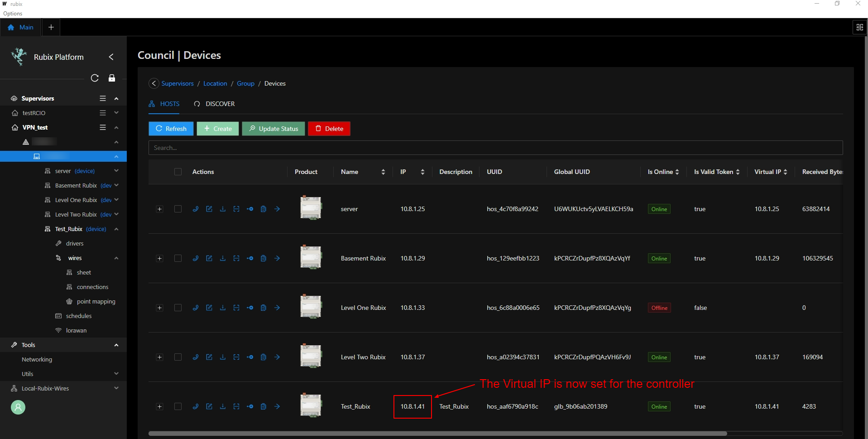Collapse the Rubix Platform sidebar
Screen dimensions: 868x439
point(111,57)
